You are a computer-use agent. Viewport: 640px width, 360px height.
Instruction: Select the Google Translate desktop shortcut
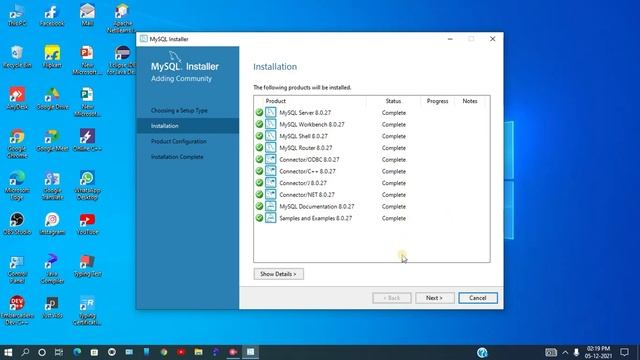pos(52,186)
